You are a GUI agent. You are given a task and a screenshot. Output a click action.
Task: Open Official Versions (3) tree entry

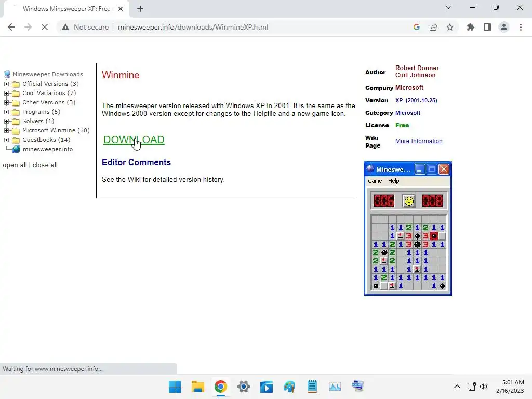click(x=50, y=84)
